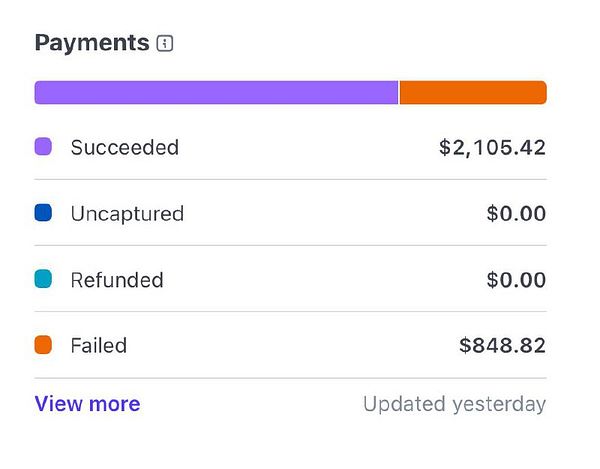Select the orange segment of the payments bar
600x469 pixels.
473,93
